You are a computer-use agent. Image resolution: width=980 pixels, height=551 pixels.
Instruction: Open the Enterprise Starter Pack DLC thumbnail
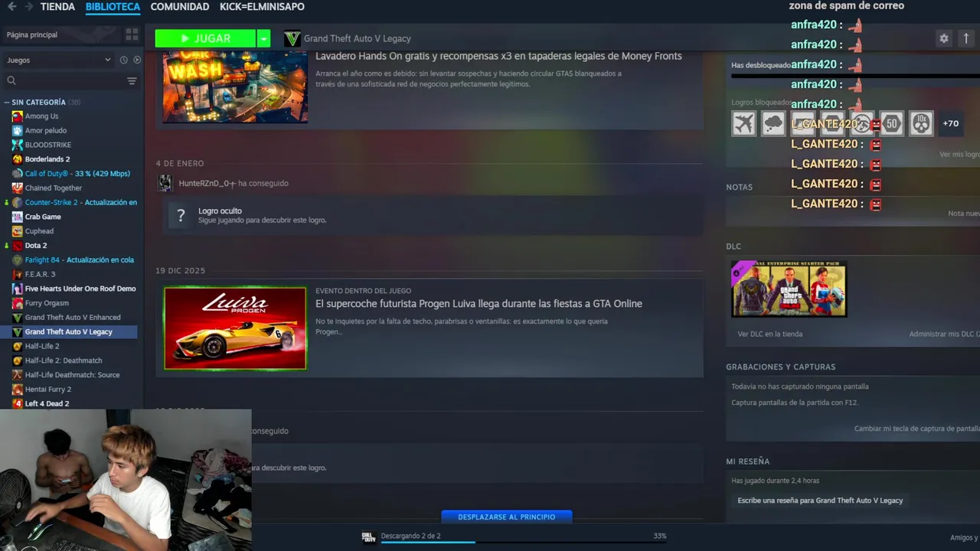(789, 289)
